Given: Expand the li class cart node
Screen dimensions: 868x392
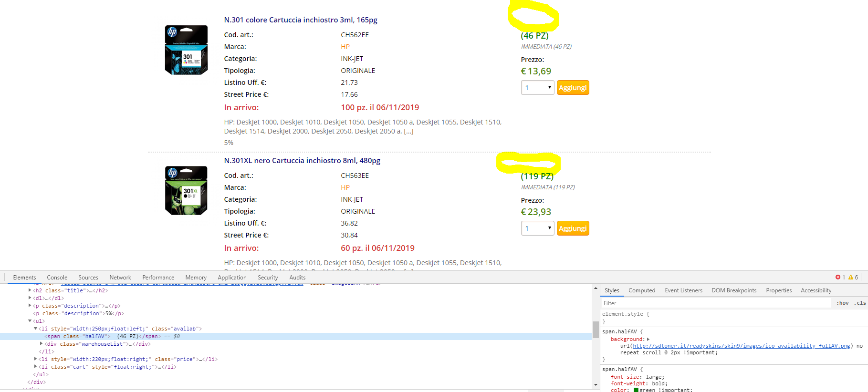Looking at the screenshot, I should tap(35, 366).
